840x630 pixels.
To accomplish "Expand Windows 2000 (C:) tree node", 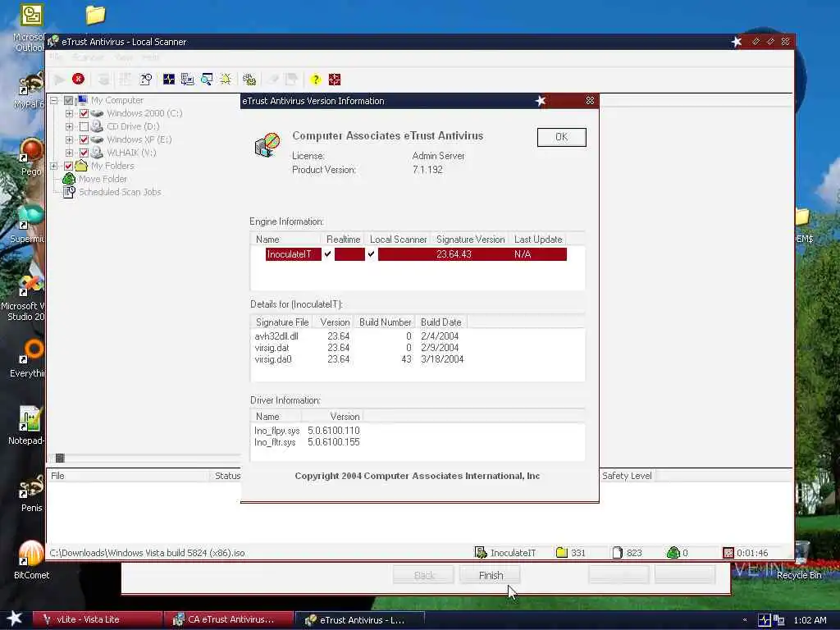I will (69, 113).
